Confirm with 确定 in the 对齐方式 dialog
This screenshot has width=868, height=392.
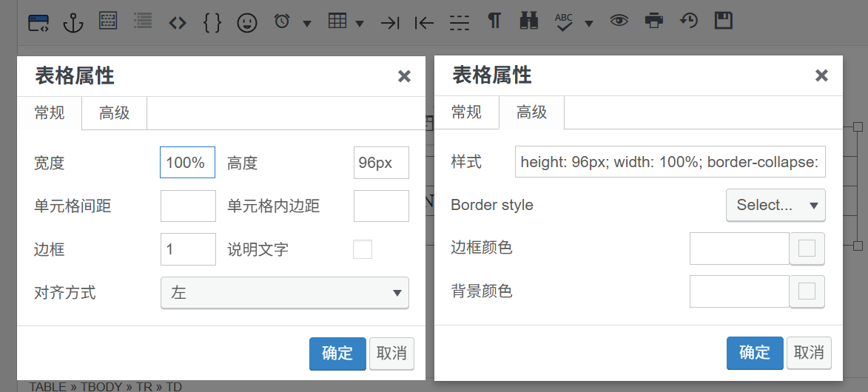[337, 354]
